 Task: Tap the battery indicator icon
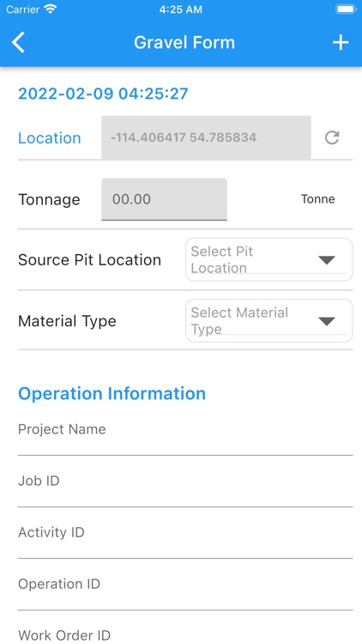coord(346,9)
